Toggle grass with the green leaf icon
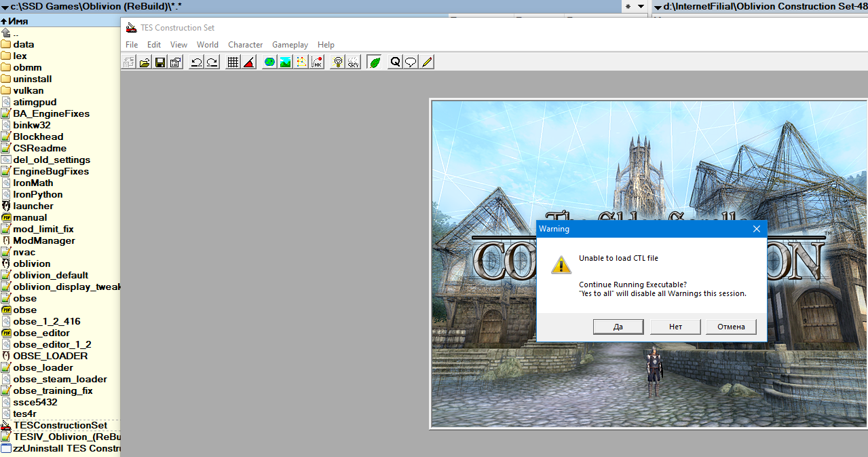Screen dimensions: 868x457 [x=374, y=62]
